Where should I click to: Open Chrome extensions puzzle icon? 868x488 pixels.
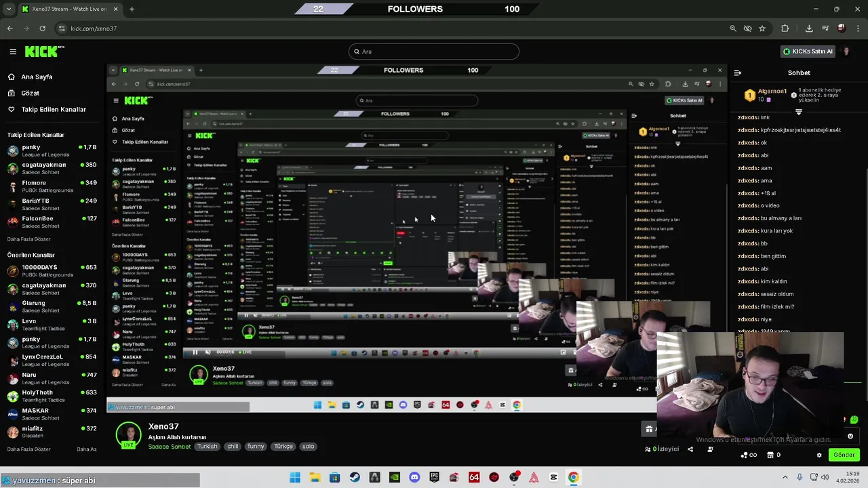(785, 28)
